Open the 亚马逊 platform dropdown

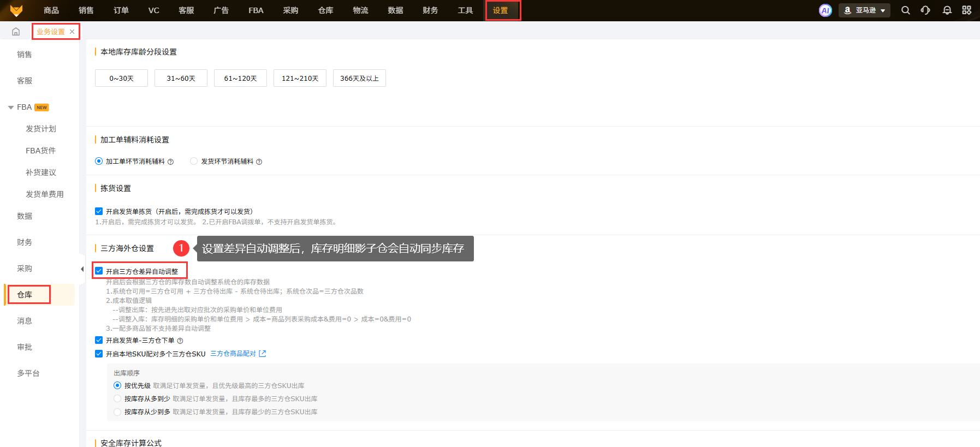coord(864,10)
